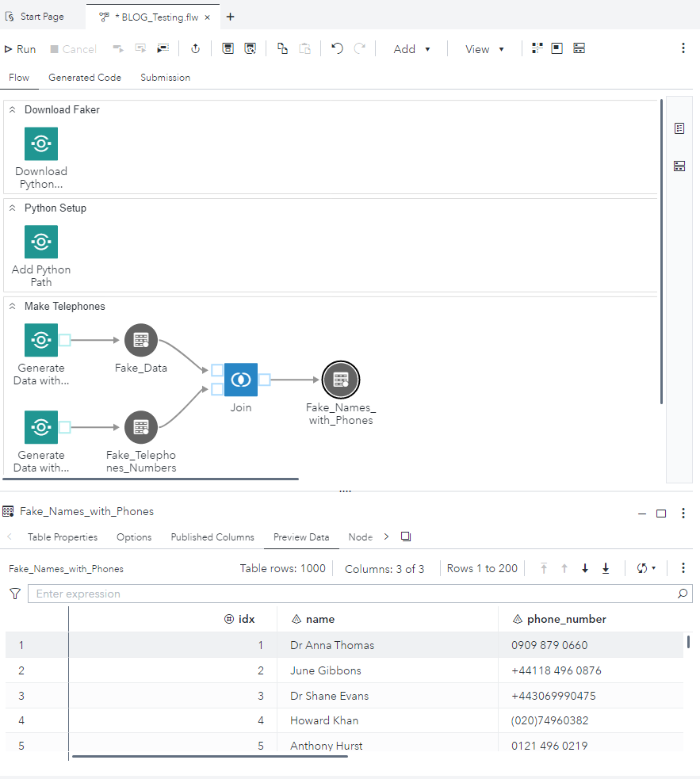Click the undo arrow in toolbar
Viewport: 700px width, 779px height.
(x=337, y=48)
